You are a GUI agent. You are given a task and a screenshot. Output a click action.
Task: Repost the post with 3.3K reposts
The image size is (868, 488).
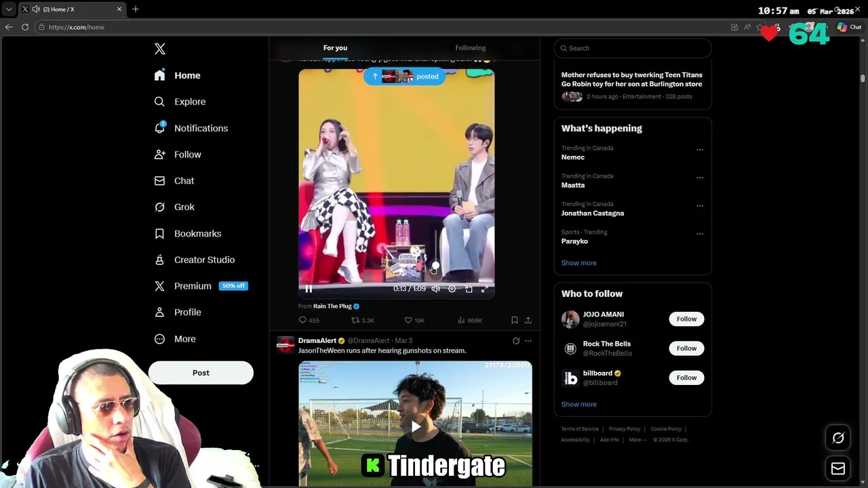point(362,320)
